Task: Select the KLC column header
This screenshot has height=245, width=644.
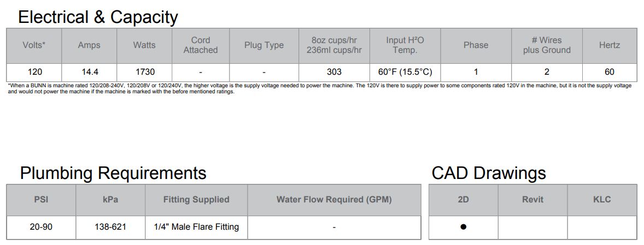Action: coord(602,200)
